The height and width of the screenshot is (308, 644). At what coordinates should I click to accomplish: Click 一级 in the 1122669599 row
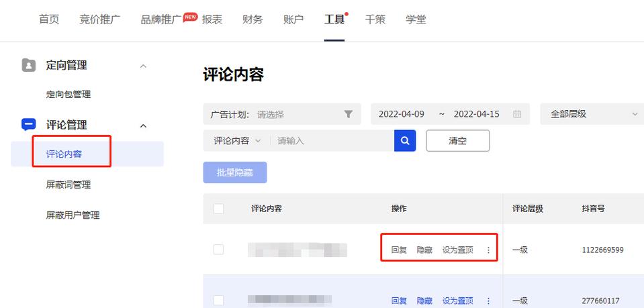(x=520, y=250)
